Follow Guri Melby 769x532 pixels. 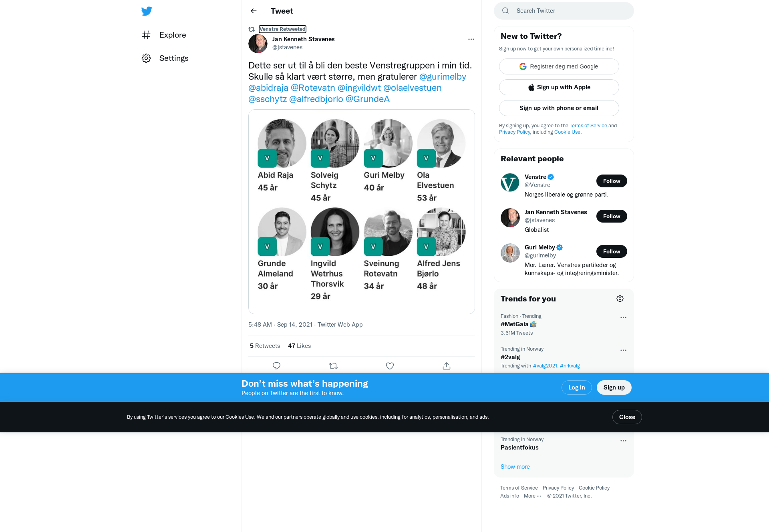(x=612, y=251)
